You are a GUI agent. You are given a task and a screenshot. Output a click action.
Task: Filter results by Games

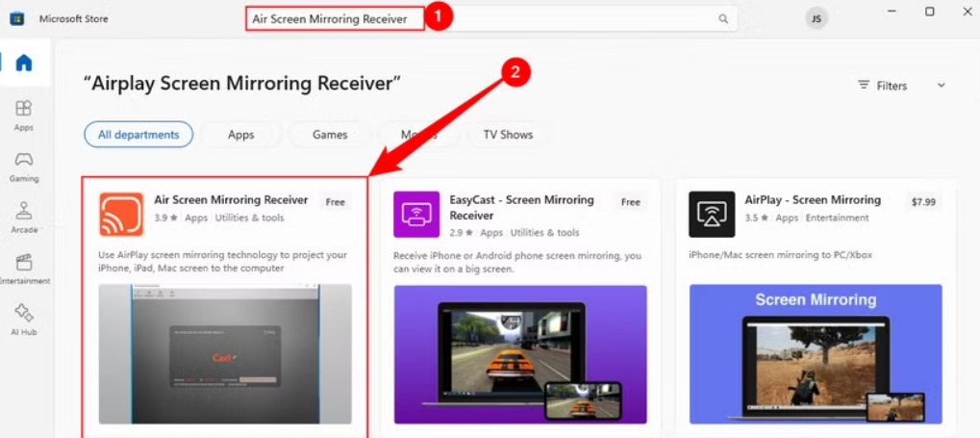[x=330, y=135]
